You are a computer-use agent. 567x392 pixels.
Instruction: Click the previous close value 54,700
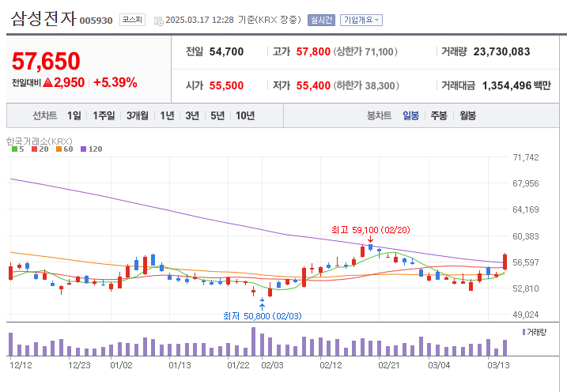227,51
